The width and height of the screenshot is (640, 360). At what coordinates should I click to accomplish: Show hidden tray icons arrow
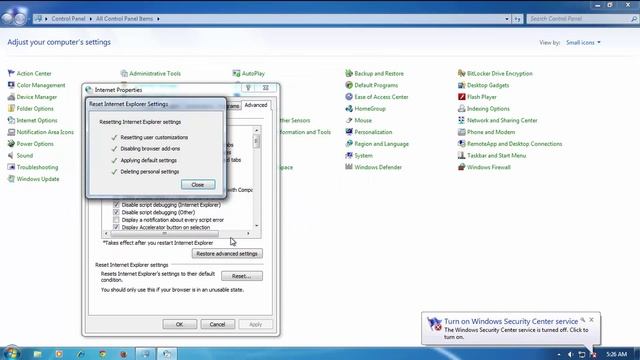(559, 354)
